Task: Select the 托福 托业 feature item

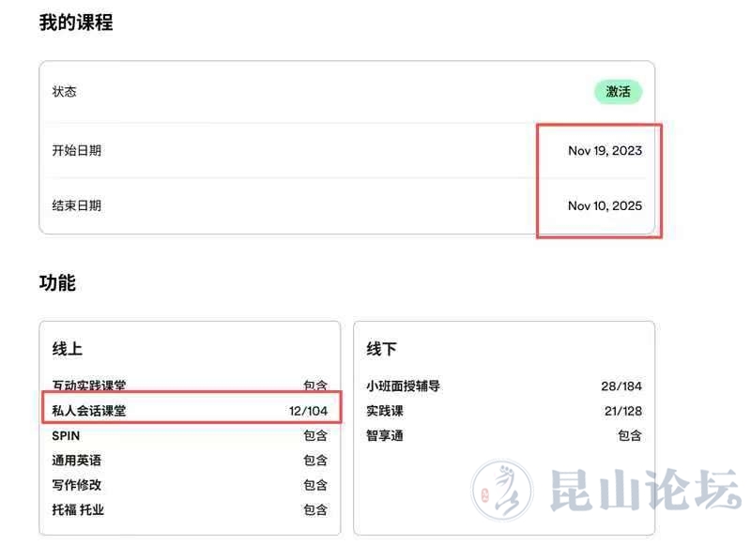Action: click(78, 510)
